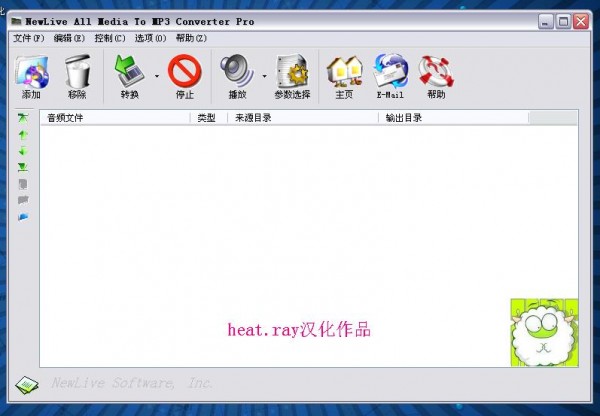Click the move-to-top green arrow icon
Viewport: 600px width, 416px height.
[x=23, y=118]
